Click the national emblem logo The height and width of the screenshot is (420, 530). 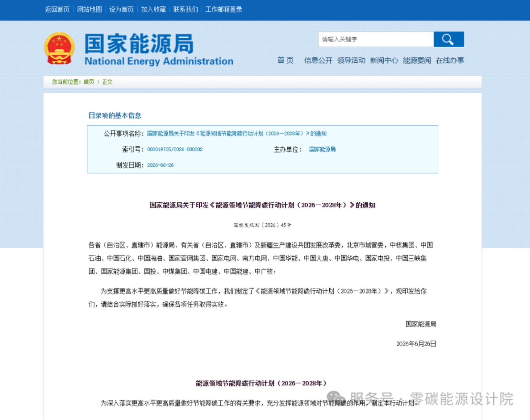(59, 48)
